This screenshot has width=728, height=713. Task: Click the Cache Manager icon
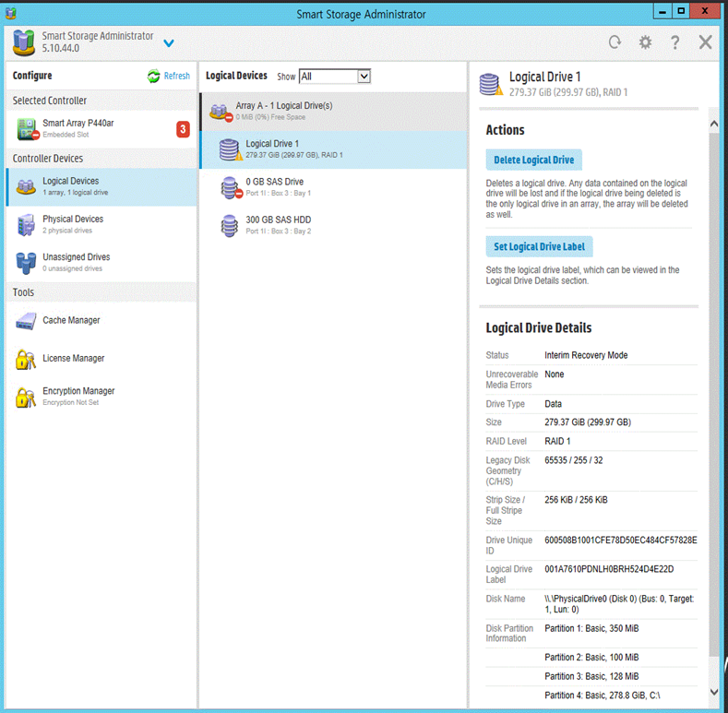(26, 321)
